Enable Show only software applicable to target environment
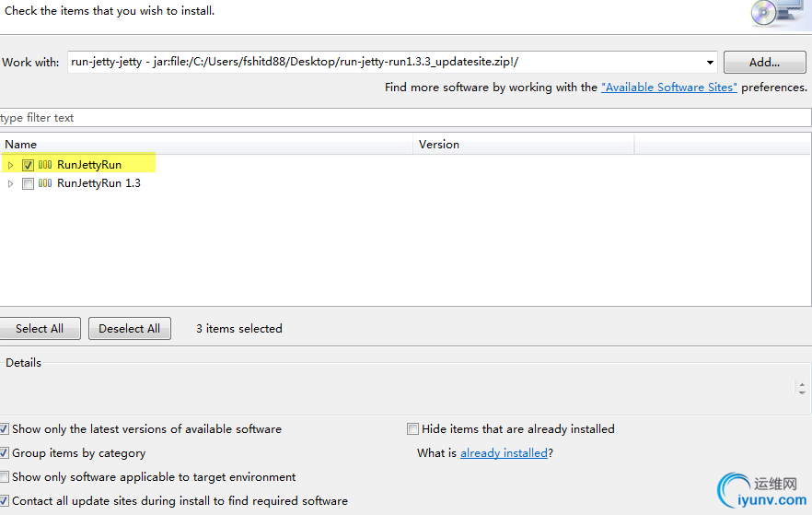The width and height of the screenshot is (812, 515). point(4,476)
